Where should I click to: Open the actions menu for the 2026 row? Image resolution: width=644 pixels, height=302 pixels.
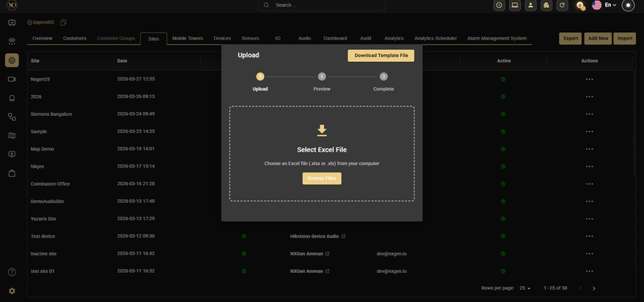point(589,97)
